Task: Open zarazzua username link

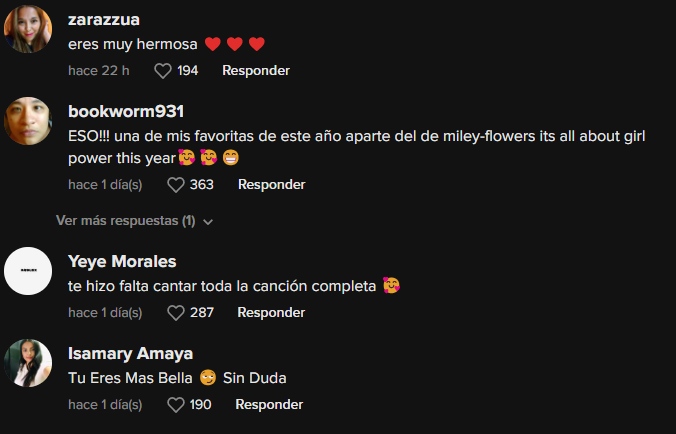Action: point(104,20)
